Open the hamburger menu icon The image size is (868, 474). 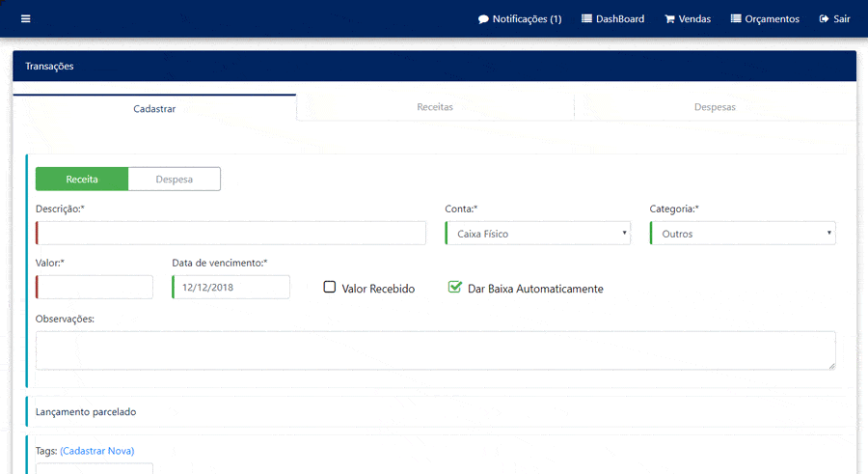tap(25, 19)
